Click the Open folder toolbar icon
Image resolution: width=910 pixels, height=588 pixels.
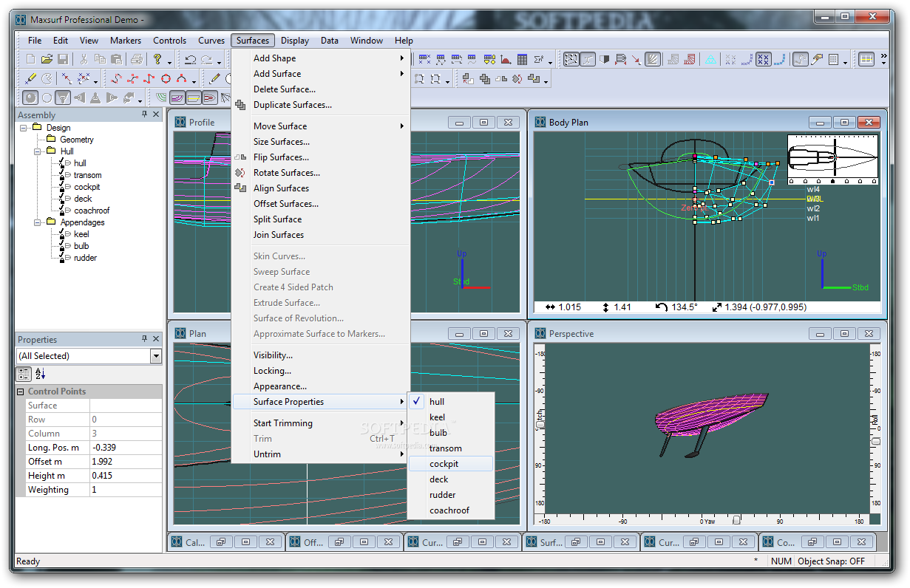coord(47,59)
